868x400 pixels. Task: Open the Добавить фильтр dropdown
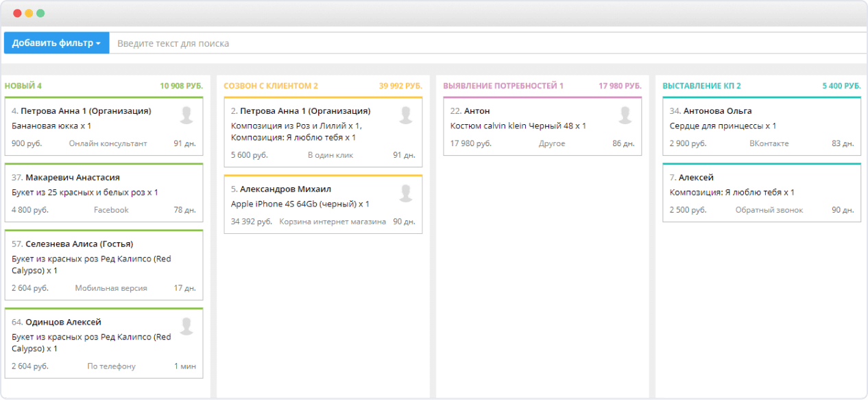(x=56, y=43)
